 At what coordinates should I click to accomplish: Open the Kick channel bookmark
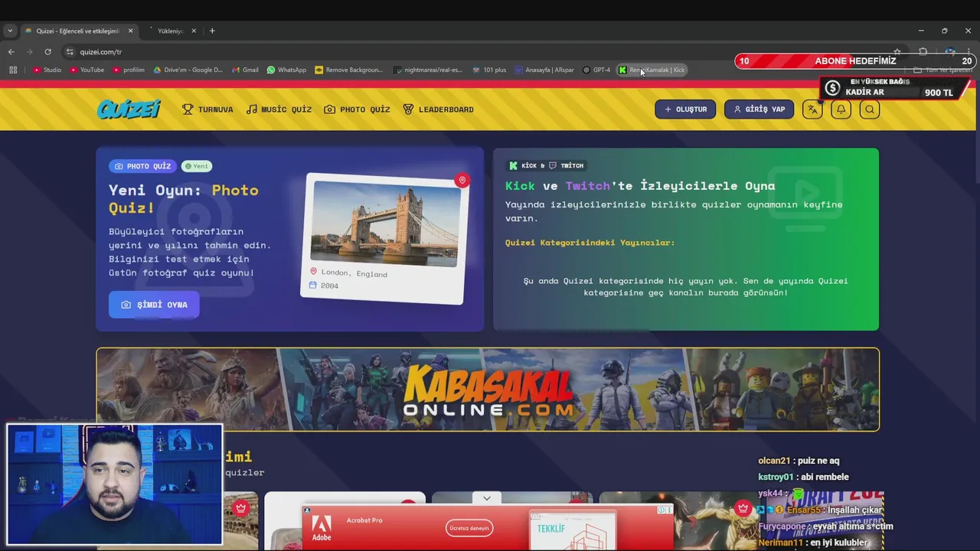click(x=652, y=70)
